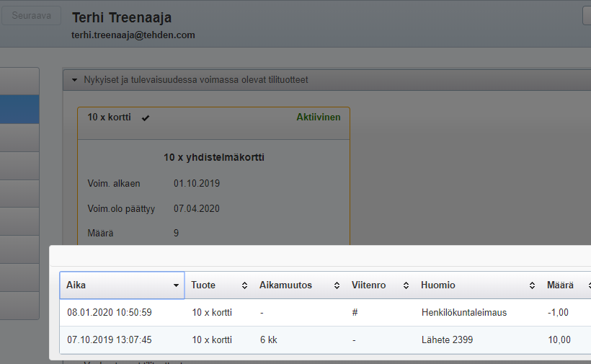Image resolution: width=591 pixels, height=364 pixels.
Task: Click the Aktiivinen status label on the card
Action: tap(318, 117)
